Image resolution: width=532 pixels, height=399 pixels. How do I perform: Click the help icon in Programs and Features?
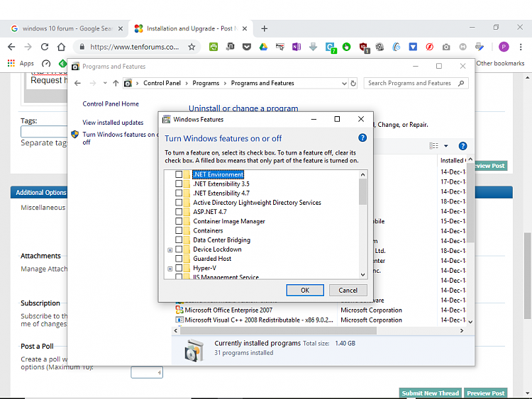pos(462,146)
